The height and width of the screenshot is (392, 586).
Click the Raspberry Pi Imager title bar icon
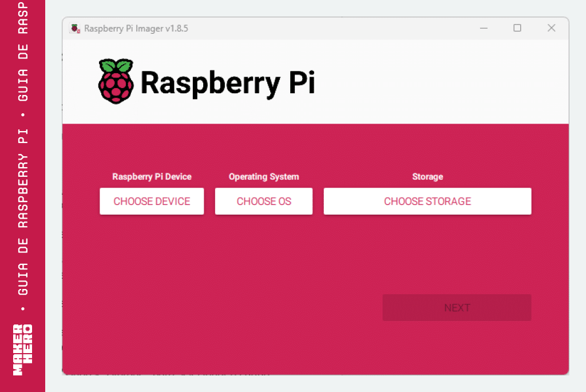[x=75, y=29]
